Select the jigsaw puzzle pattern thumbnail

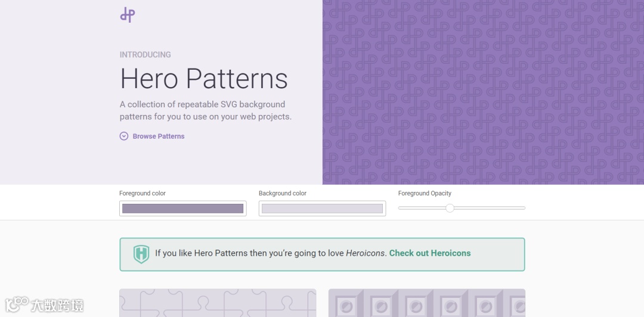click(x=218, y=303)
